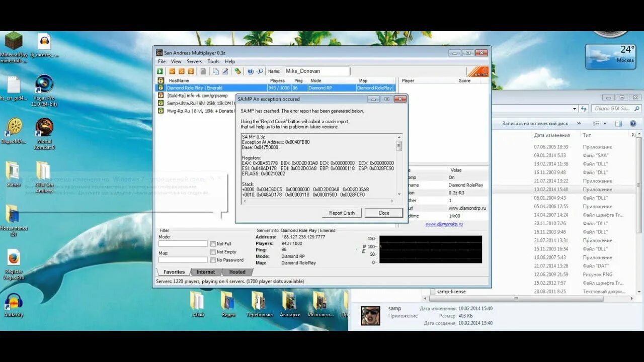Click the Add Server orange toolbar icon
The width and height of the screenshot is (644, 362).
[x=172, y=71]
